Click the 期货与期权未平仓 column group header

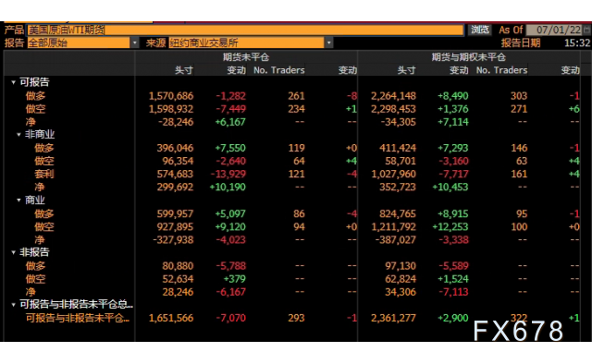(469, 57)
